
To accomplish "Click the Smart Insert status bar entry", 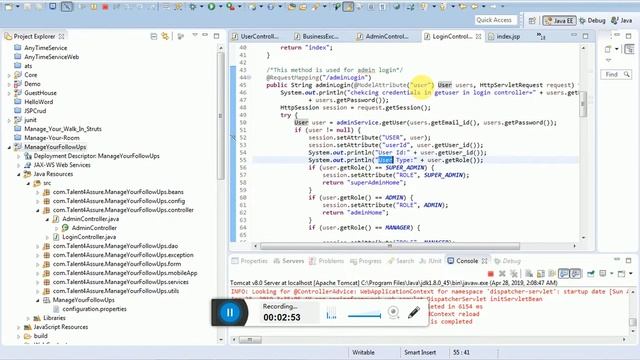I will pyautogui.click(x=420, y=352).
